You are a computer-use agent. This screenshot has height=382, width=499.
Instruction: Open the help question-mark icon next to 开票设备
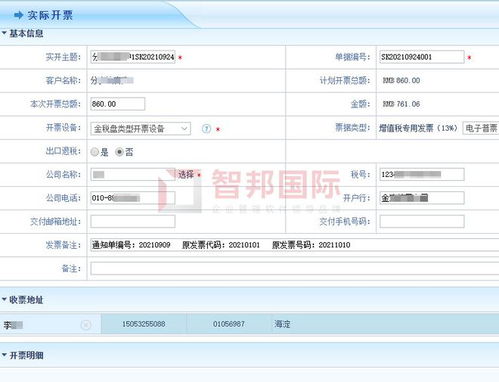click(206, 129)
